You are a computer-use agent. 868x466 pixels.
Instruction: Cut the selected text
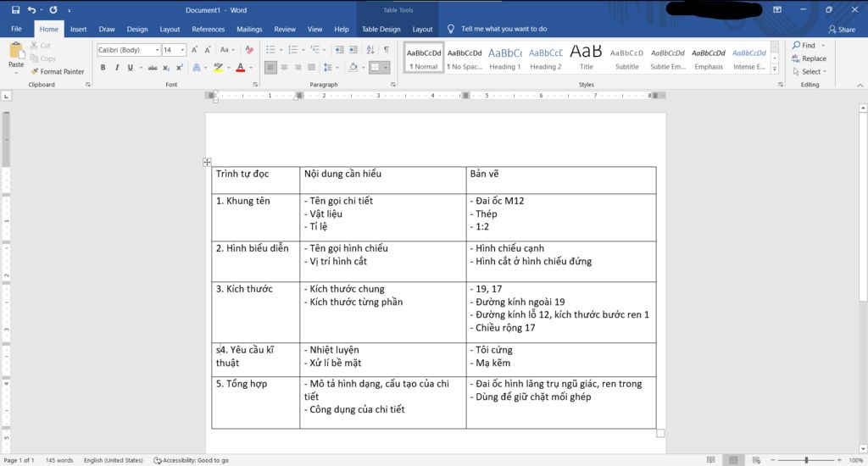pos(41,46)
